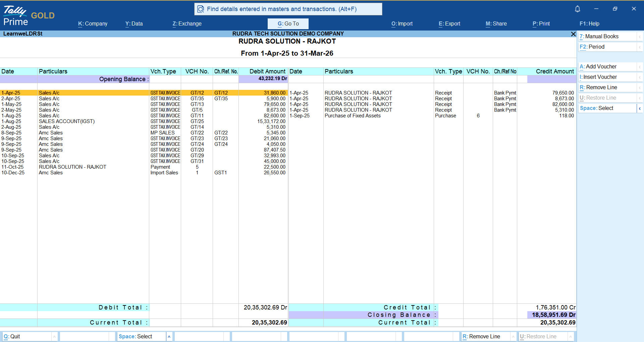Expand arrow beside right-panel Space: Select
644x342 pixels.
640,108
